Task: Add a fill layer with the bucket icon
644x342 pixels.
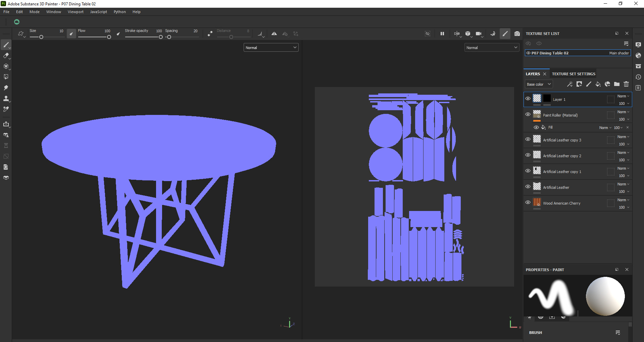Action: [x=598, y=84]
